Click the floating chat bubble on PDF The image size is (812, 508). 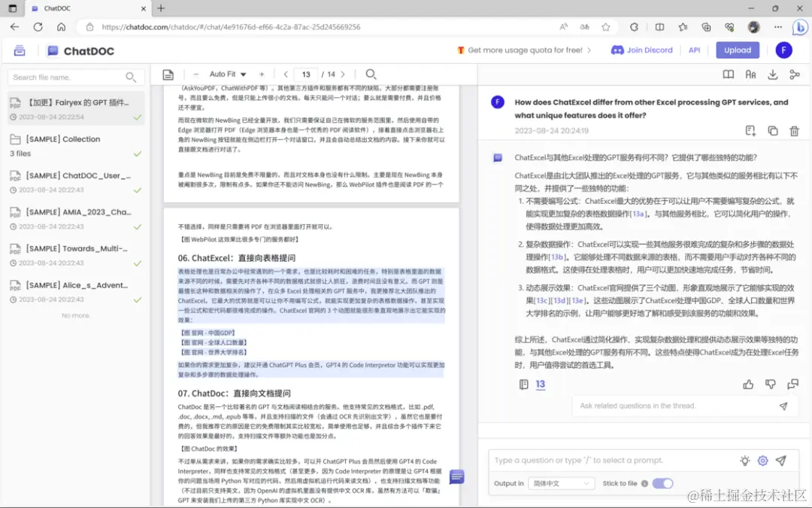pos(457,476)
